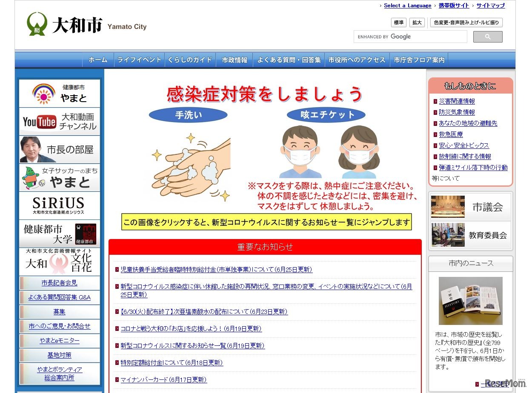Open the 教育委員会 panel image
532x393 pixels.
(x=448, y=235)
